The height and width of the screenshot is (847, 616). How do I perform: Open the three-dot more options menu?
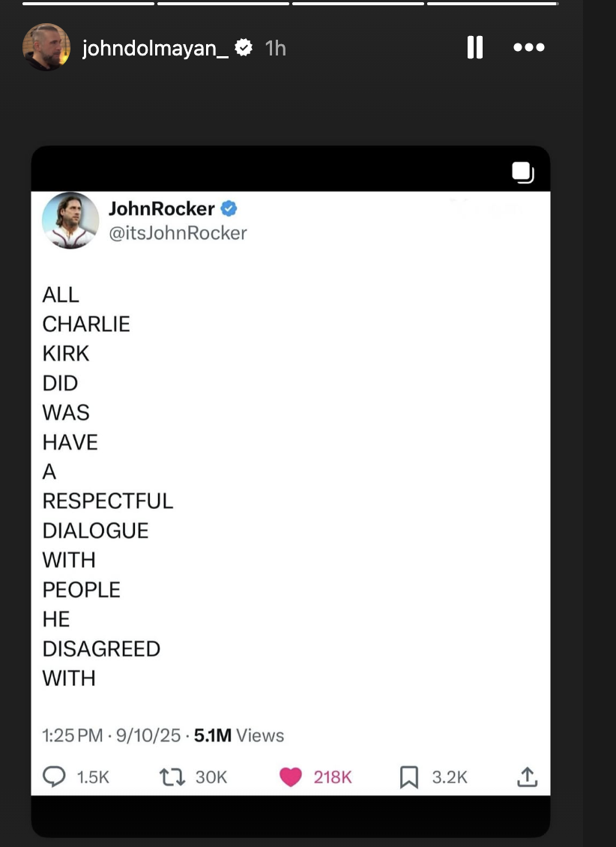(x=528, y=47)
